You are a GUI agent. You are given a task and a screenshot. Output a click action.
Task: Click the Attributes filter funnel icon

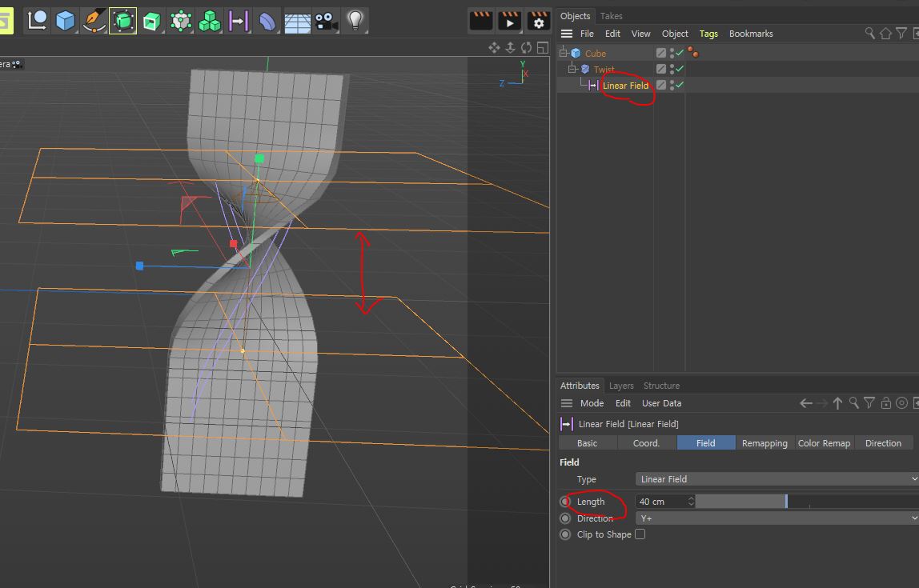pyautogui.click(x=869, y=403)
